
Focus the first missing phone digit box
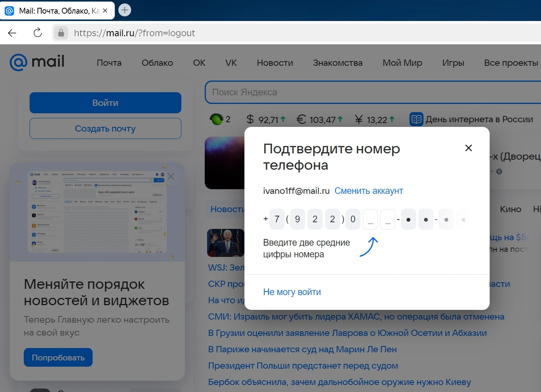pos(370,220)
